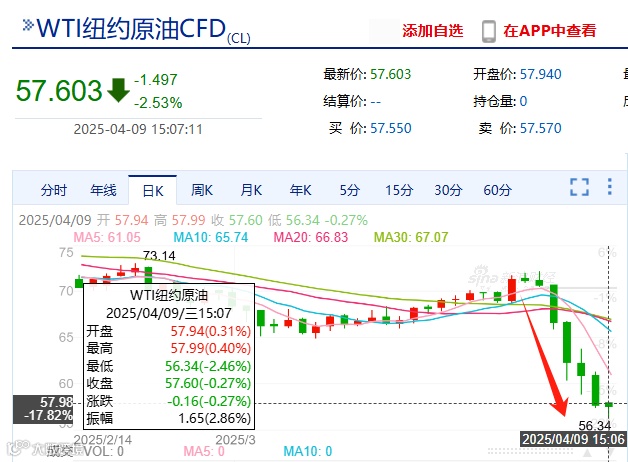This screenshot has width=628, height=462.
Task: Switch to the 5分 chart tab
Action: (350, 190)
